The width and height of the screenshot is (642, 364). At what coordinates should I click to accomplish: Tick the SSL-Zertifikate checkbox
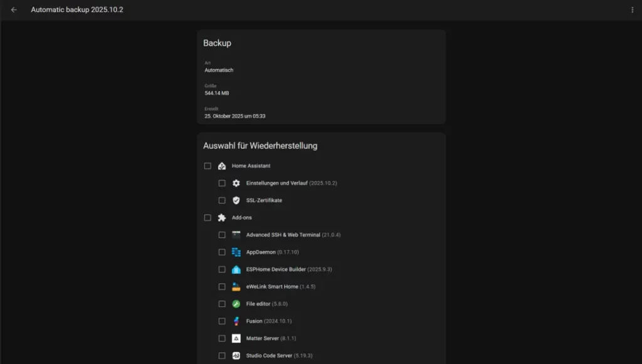[x=222, y=200]
